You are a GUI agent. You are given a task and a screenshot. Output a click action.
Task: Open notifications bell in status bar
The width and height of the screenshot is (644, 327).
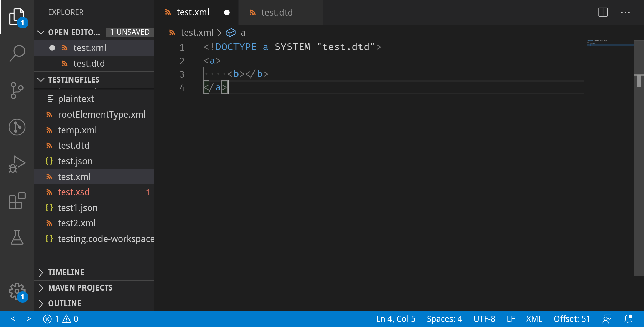[x=628, y=319]
